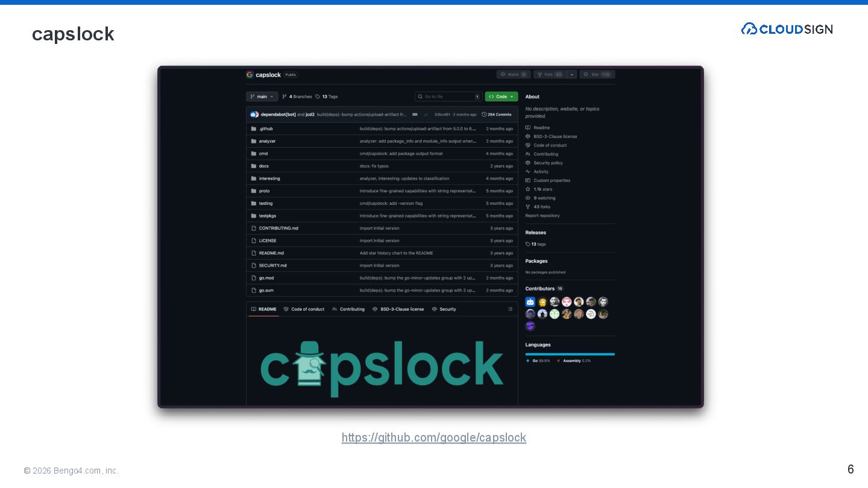868x488 pixels.
Task: Click the eye icon beside 9 watching
Action: point(528,198)
